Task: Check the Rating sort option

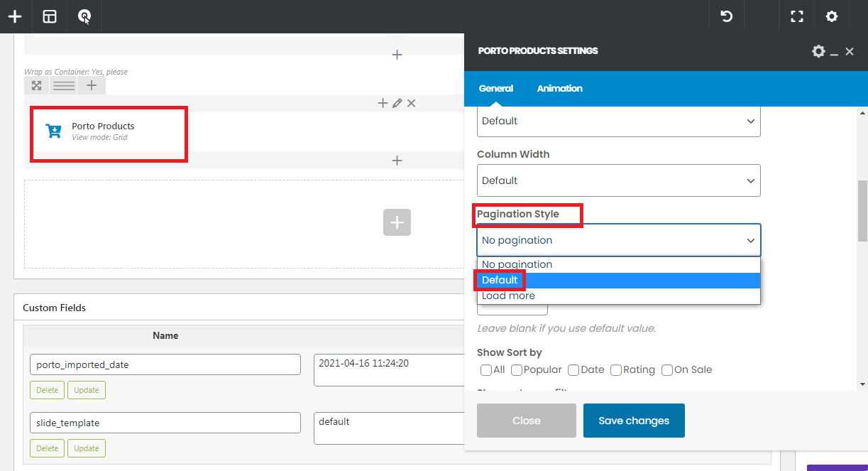Action: 616,369
